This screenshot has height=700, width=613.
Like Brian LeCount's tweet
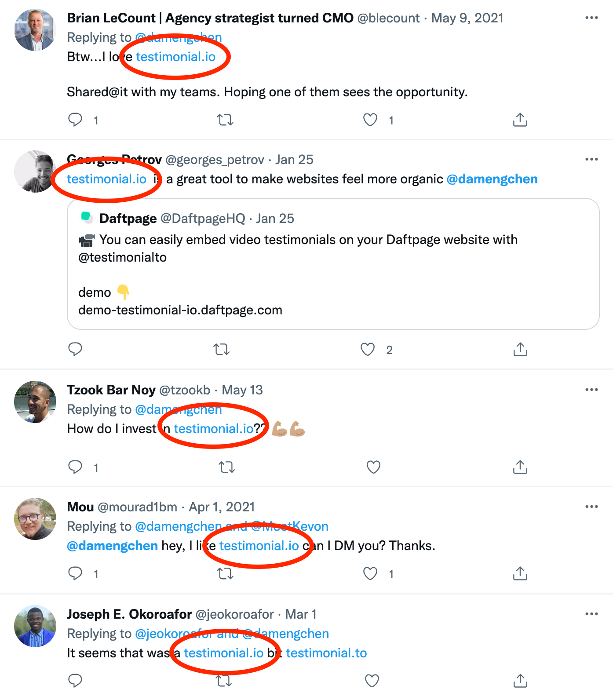point(370,120)
